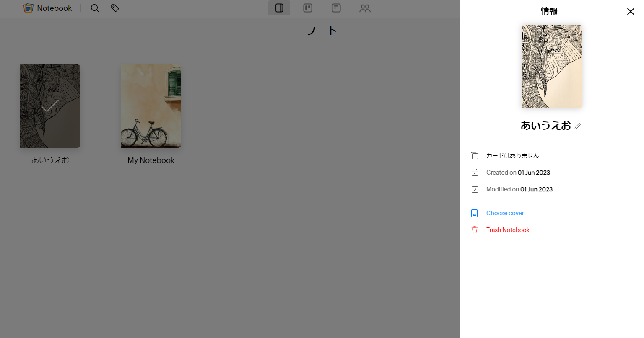Click the Trash Notebook link
The height and width of the screenshot is (338, 644).
[508, 230]
